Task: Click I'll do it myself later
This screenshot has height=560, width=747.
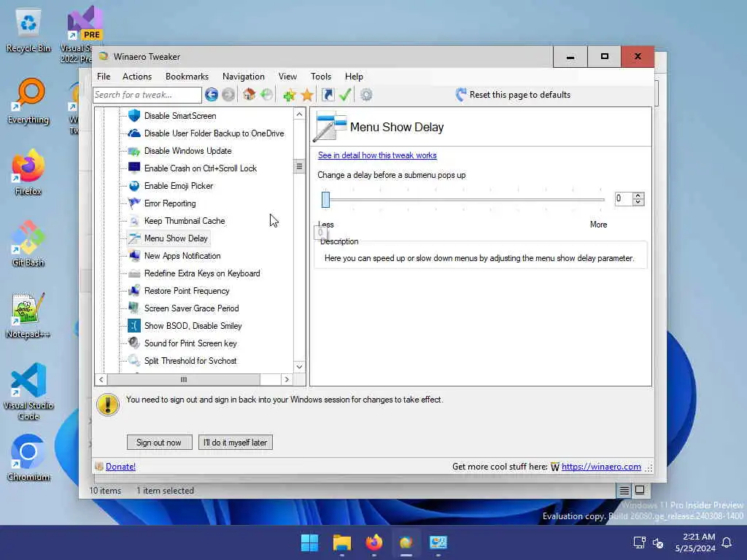Action: [236, 443]
